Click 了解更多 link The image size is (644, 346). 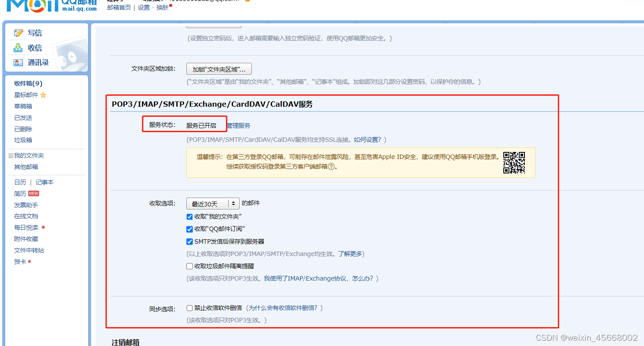pyautogui.click(x=350, y=254)
